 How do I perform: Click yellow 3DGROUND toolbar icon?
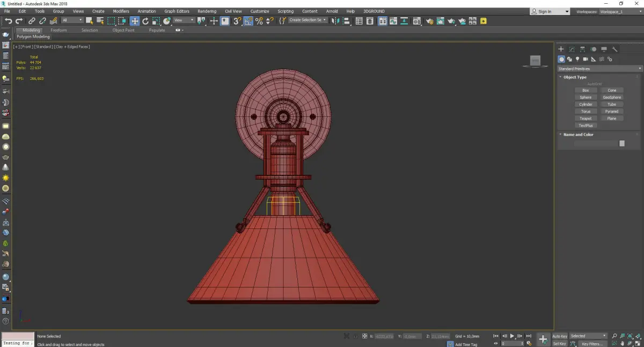484,21
